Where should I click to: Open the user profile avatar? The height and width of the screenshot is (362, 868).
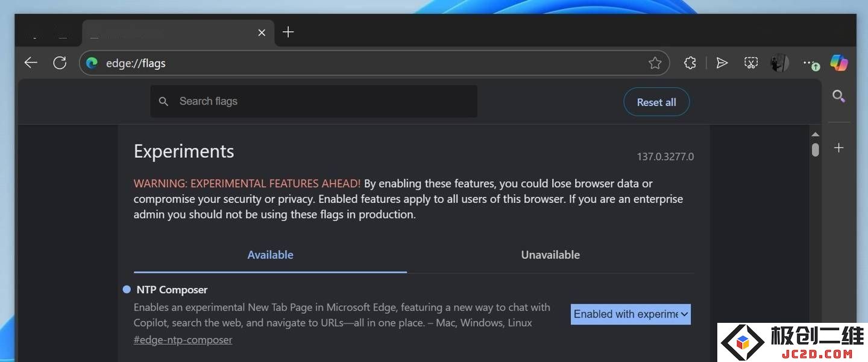click(x=780, y=63)
